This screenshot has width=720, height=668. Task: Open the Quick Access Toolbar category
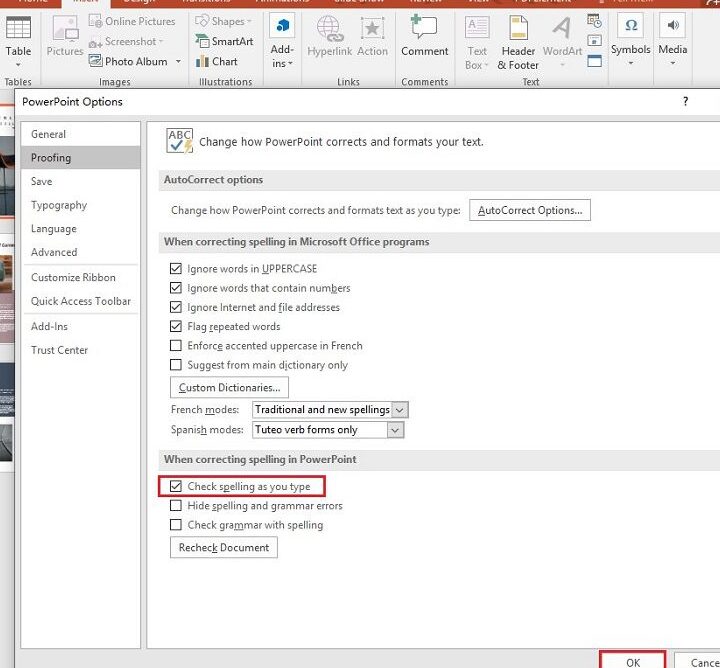(x=80, y=301)
